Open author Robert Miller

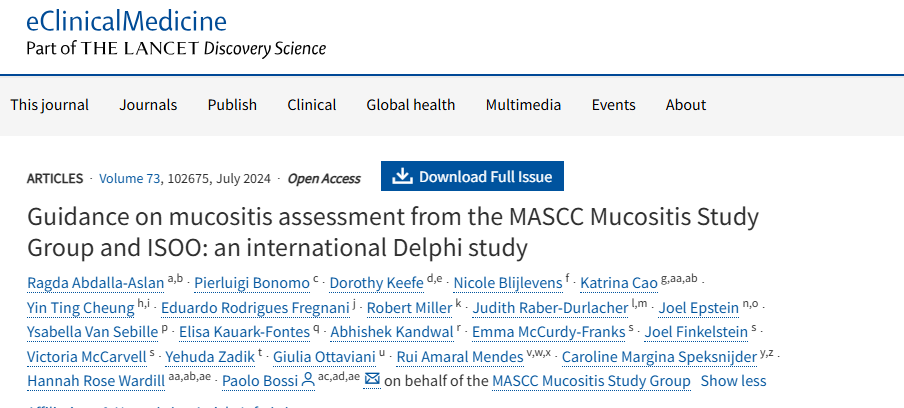click(x=409, y=308)
